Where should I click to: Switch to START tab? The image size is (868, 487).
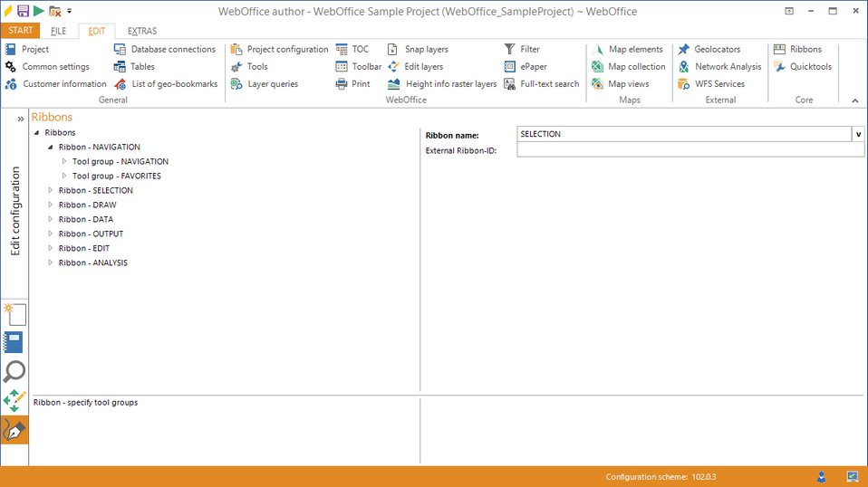(x=21, y=31)
